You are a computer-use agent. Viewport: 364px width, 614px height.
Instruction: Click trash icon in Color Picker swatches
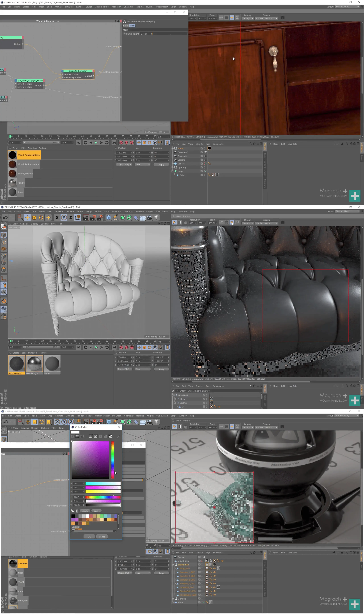(x=77, y=511)
